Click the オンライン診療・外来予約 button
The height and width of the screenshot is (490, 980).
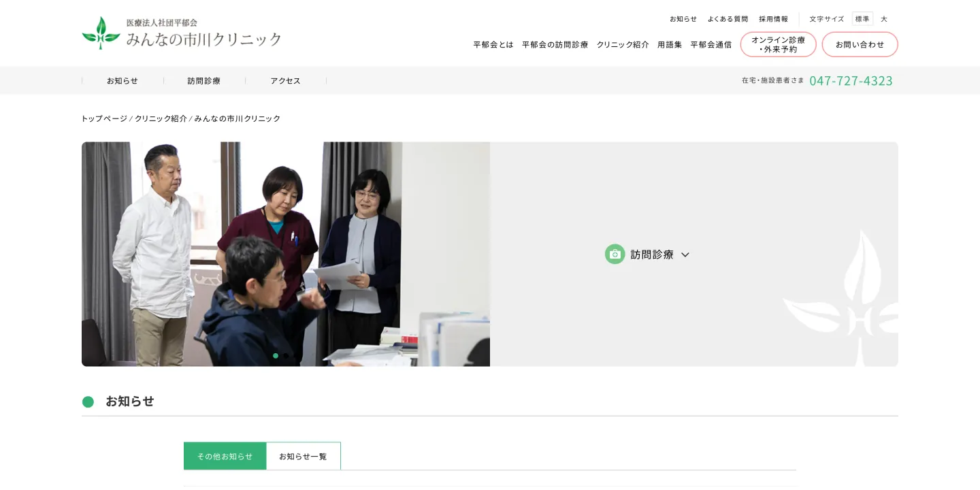pyautogui.click(x=778, y=44)
